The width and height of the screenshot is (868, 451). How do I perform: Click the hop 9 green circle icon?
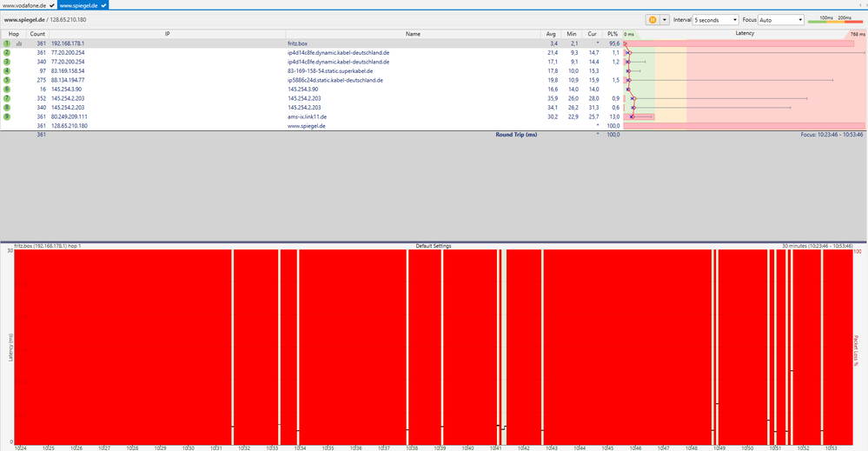click(x=7, y=116)
